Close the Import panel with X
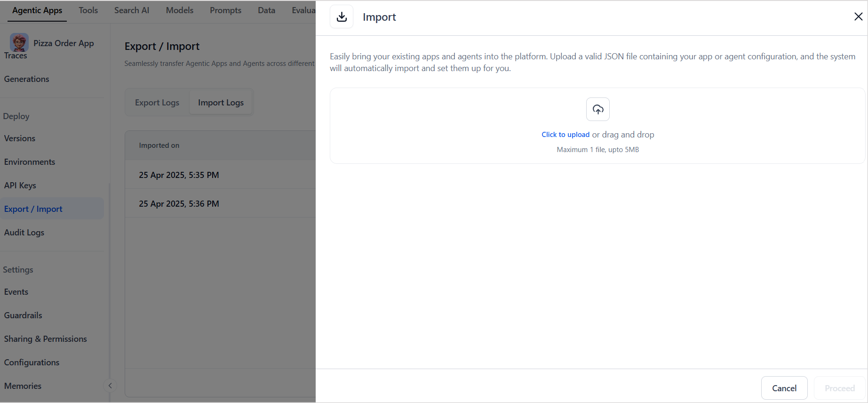 (858, 16)
